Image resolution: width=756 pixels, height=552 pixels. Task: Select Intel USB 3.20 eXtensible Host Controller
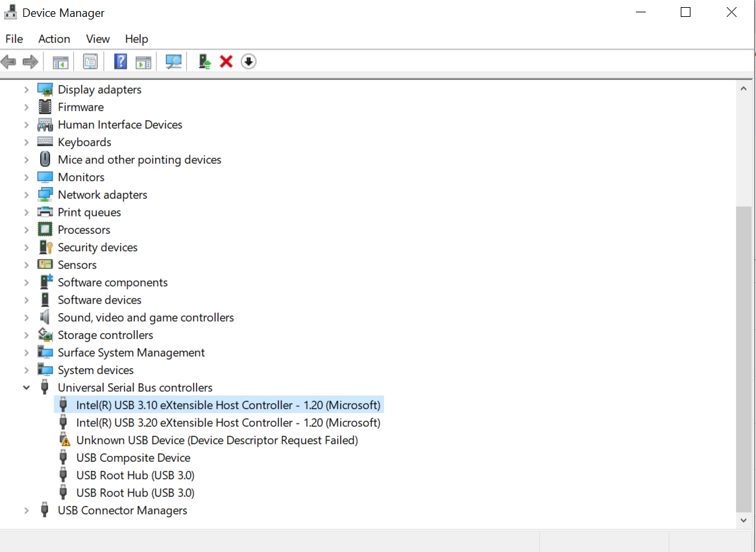228,423
